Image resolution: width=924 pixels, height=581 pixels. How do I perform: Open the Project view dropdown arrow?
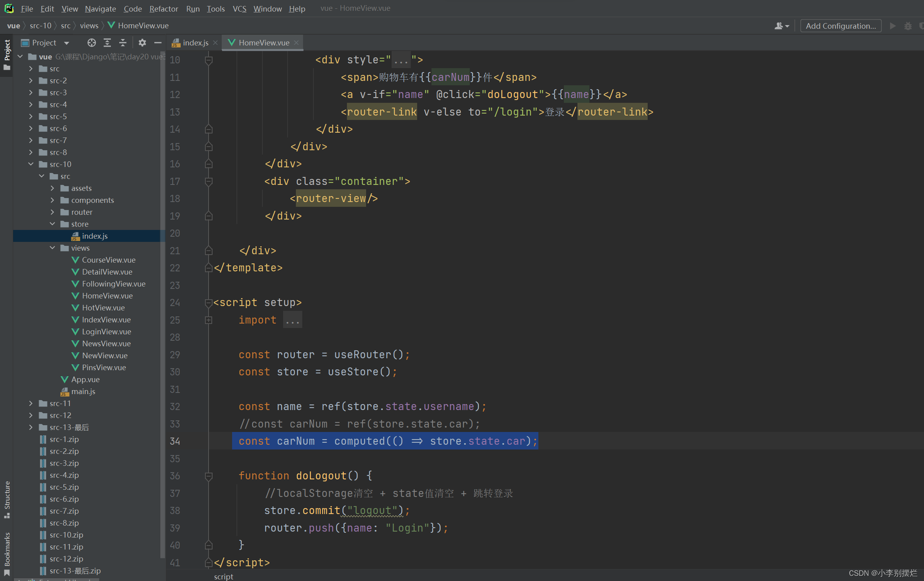67,43
